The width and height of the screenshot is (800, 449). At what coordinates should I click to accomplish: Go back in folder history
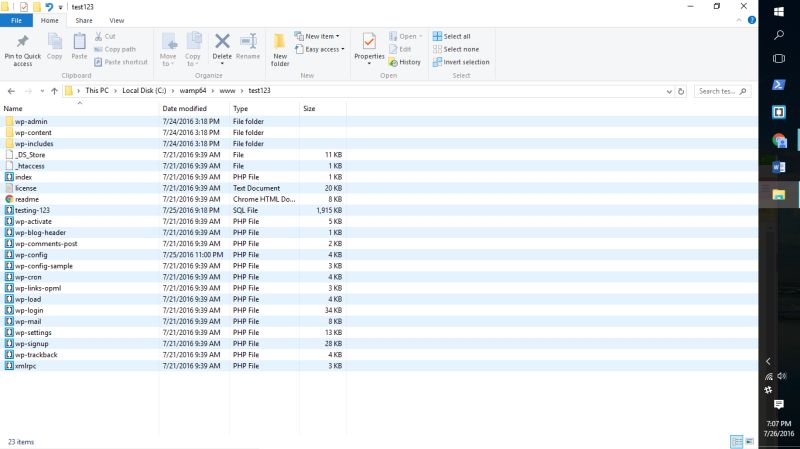coord(11,91)
